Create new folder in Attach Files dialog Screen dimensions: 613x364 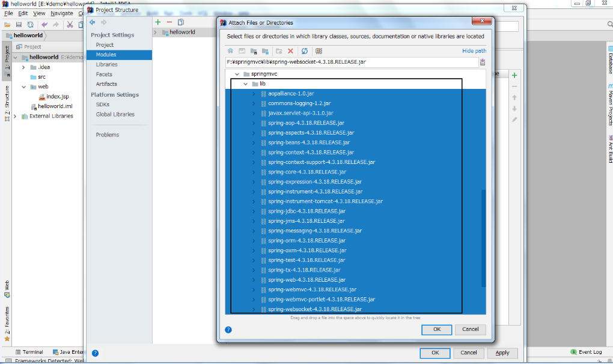coord(279,51)
